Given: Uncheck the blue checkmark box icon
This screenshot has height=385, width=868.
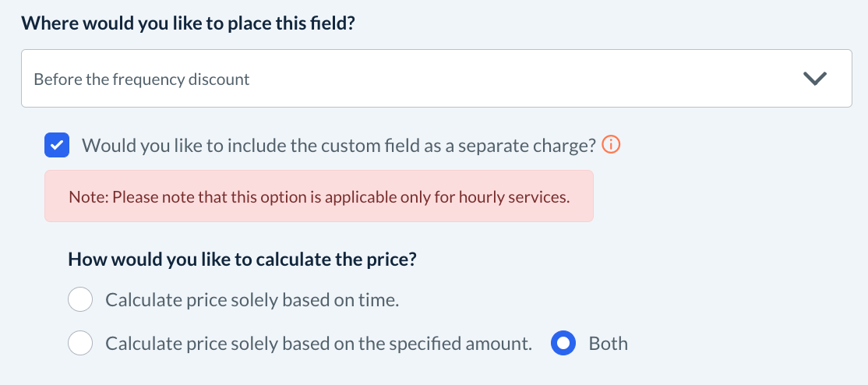Looking at the screenshot, I should [x=57, y=145].
